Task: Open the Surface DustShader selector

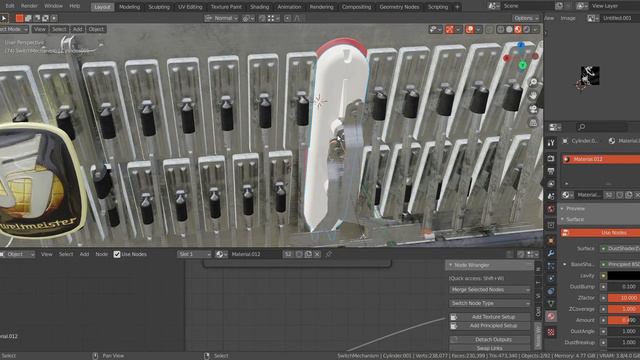Action: click(x=620, y=249)
